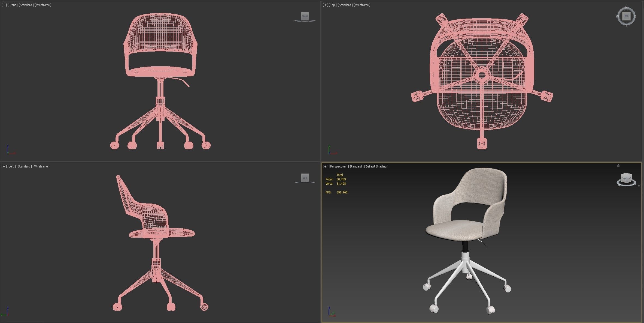Image resolution: width=644 pixels, height=323 pixels.
Task: Toggle the [Wireframe] label in the Left viewport
Action: (x=41, y=166)
